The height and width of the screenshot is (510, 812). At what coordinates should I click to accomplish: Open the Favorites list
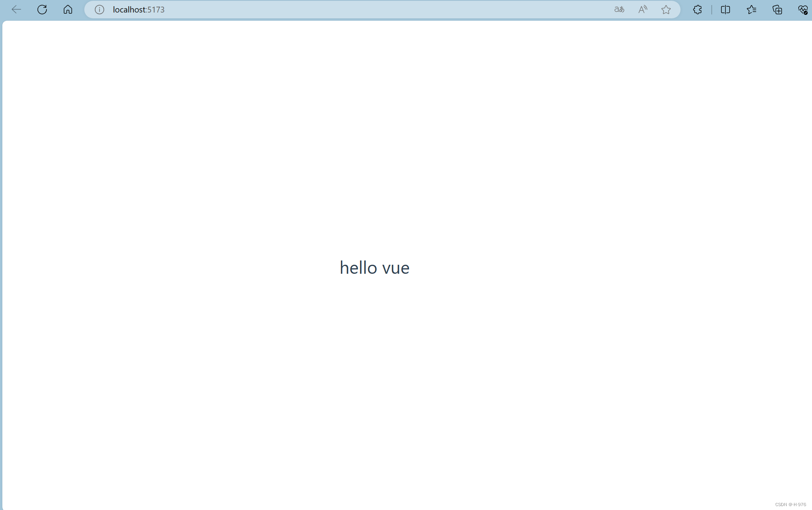(x=752, y=9)
